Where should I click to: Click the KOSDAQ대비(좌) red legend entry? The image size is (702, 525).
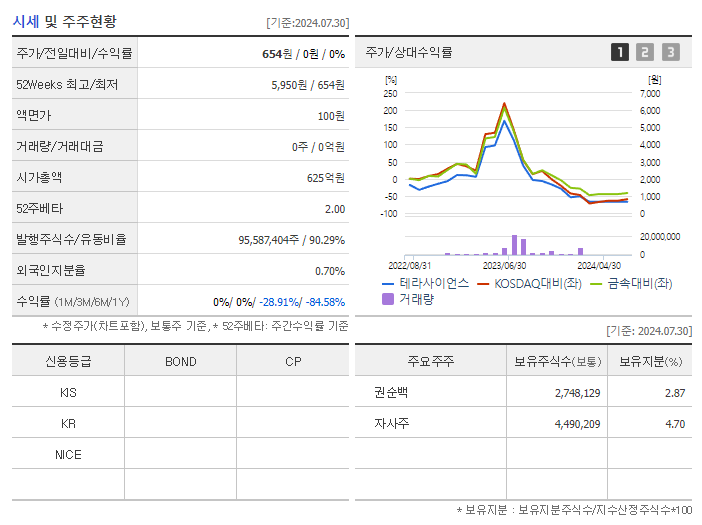tap(529, 283)
